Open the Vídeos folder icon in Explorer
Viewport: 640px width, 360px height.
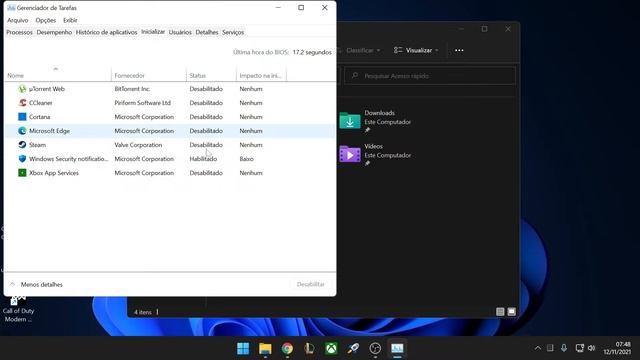(x=350, y=154)
